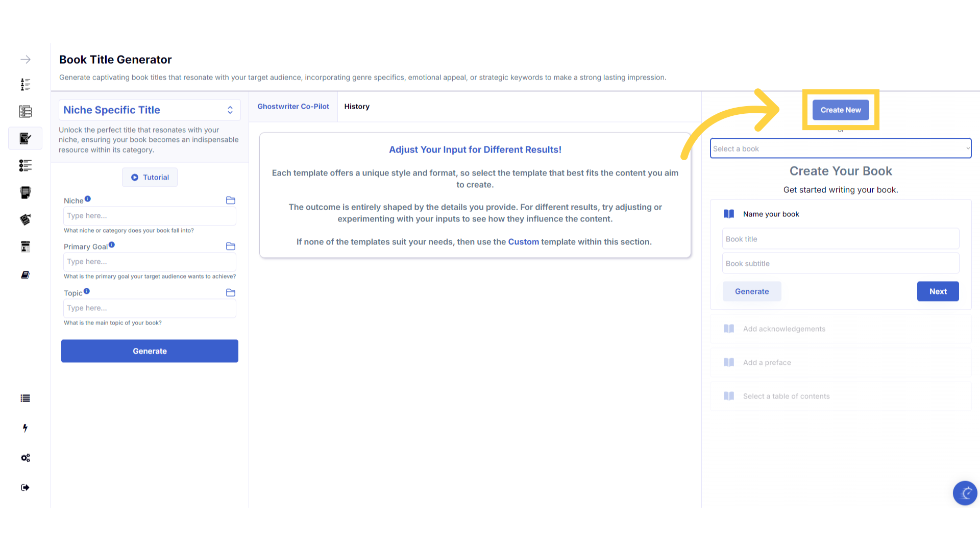The image size is (980, 551).
Task: Click the list icon near sidebar bottom
Action: [x=26, y=398]
